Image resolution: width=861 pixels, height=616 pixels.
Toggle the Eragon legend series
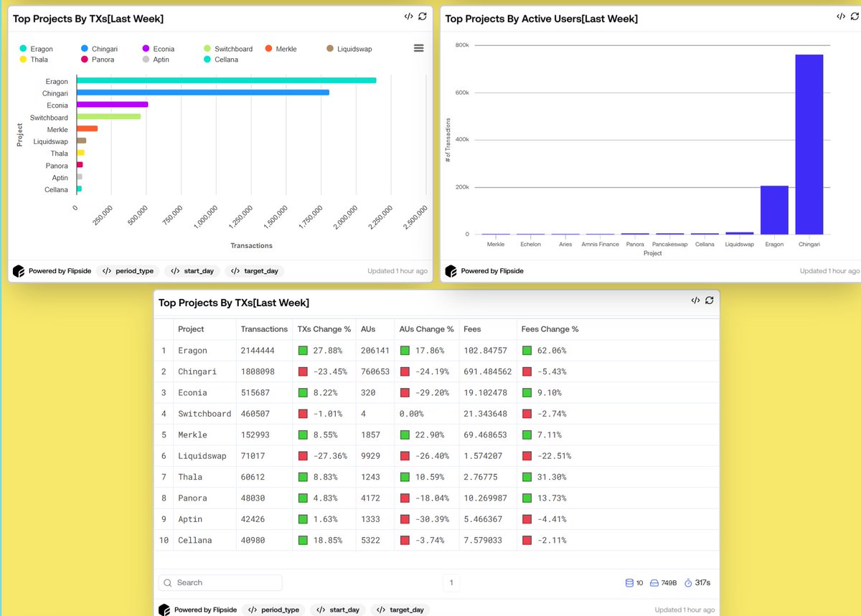coord(36,49)
